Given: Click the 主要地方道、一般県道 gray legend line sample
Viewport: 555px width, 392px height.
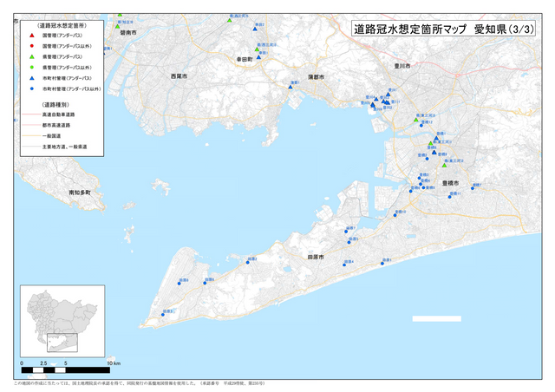Looking at the screenshot, I should [x=31, y=147].
